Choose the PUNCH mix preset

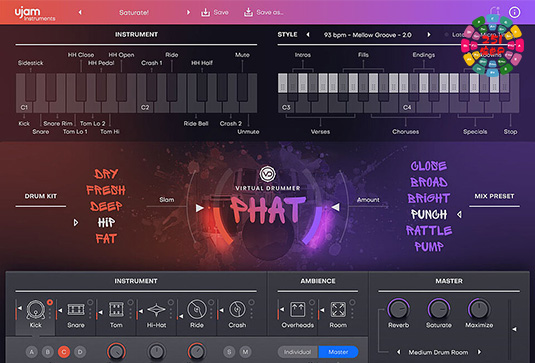(x=429, y=214)
